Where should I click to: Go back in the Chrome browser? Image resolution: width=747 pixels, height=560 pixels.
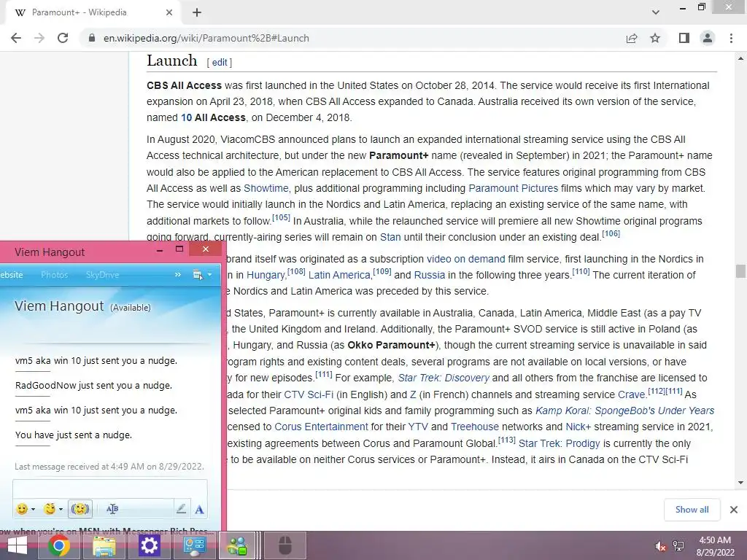[16, 38]
